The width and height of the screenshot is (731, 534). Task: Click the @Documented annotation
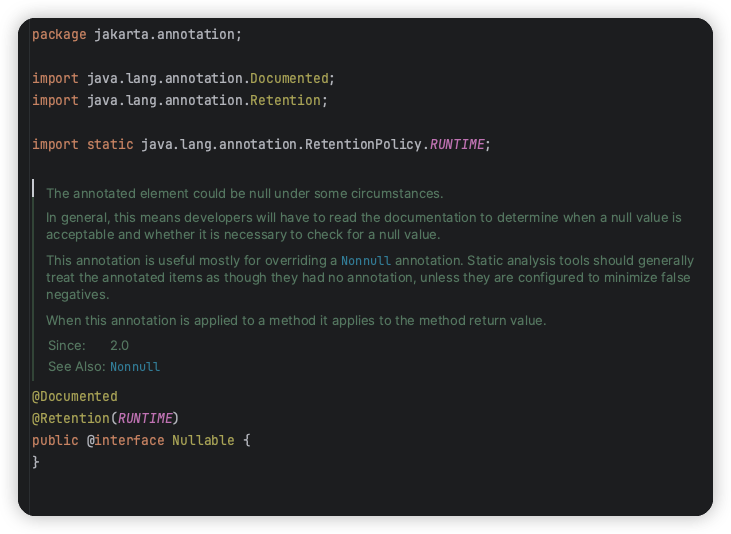pyautogui.click(x=75, y=396)
